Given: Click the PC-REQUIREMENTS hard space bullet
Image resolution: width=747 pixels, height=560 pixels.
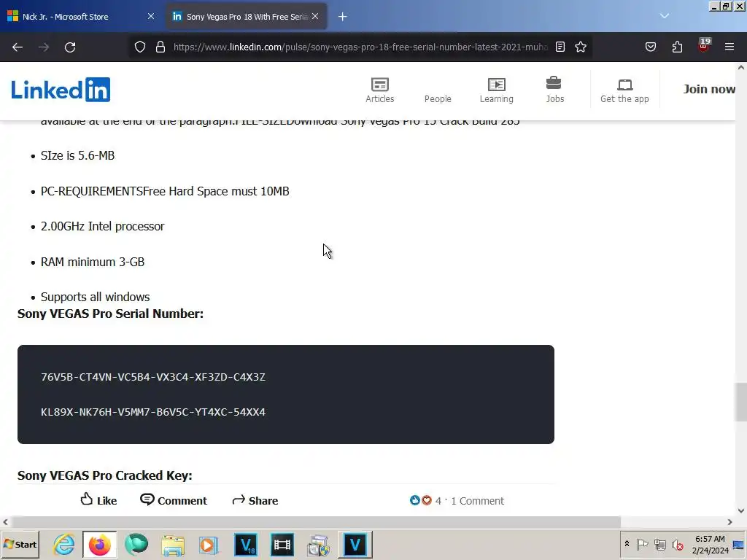Looking at the screenshot, I should point(165,192).
